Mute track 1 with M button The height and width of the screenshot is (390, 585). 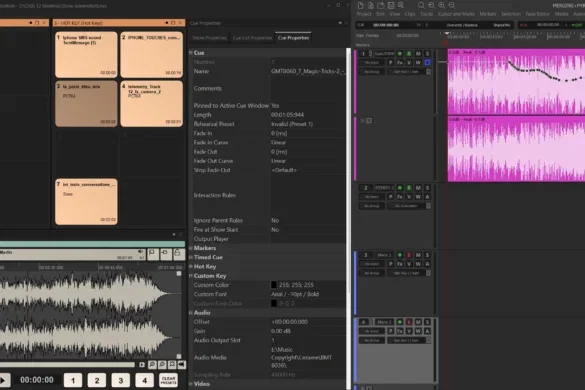point(418,54)
